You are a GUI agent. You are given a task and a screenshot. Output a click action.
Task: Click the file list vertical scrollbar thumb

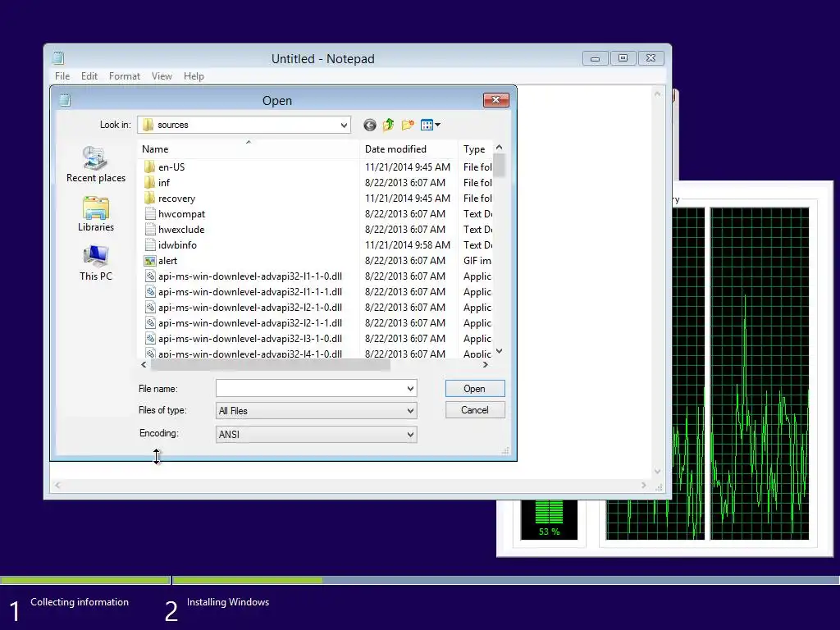pyautogui.click(x=500, y=165)
